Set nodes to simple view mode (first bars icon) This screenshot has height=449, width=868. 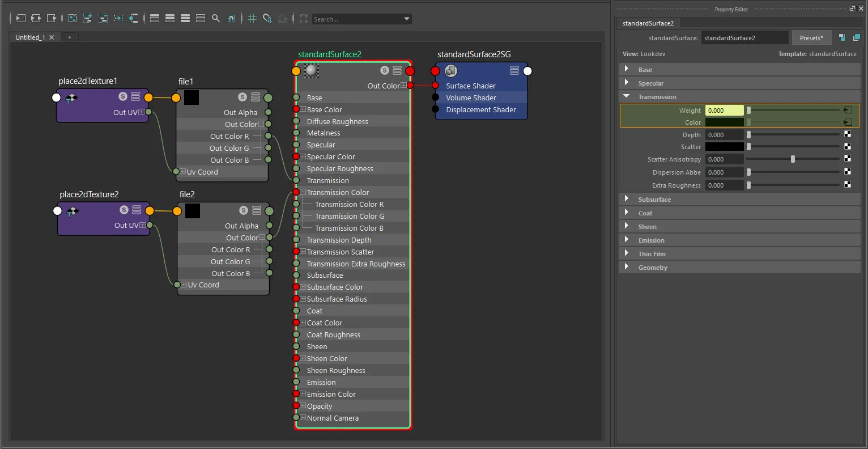pos(155,19)
